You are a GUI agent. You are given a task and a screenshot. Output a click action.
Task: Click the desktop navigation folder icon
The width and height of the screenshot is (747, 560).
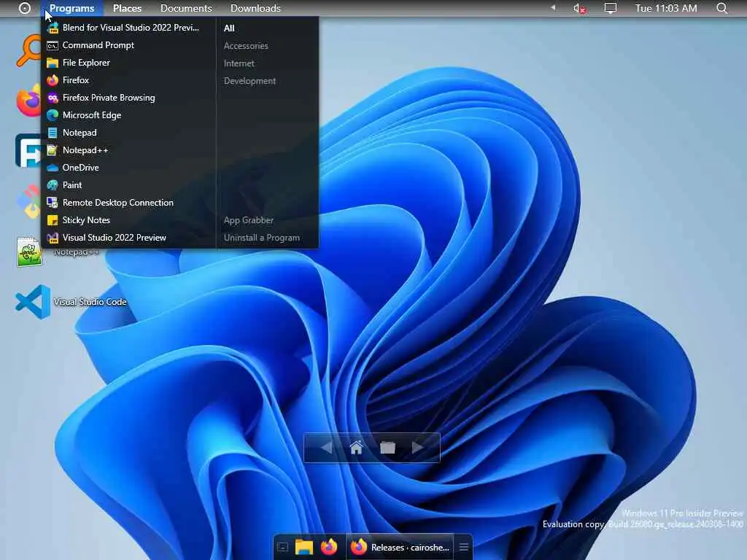click(388, 448)
